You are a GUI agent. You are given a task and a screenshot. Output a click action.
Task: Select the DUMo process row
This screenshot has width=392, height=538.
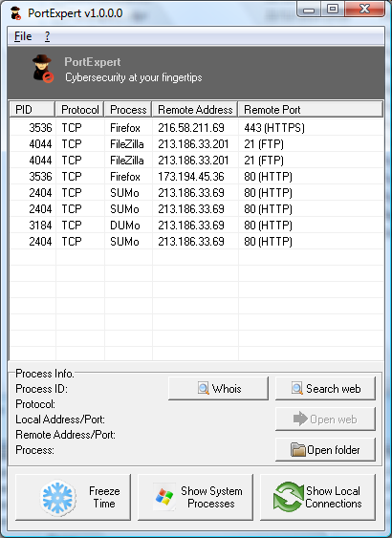196,226
